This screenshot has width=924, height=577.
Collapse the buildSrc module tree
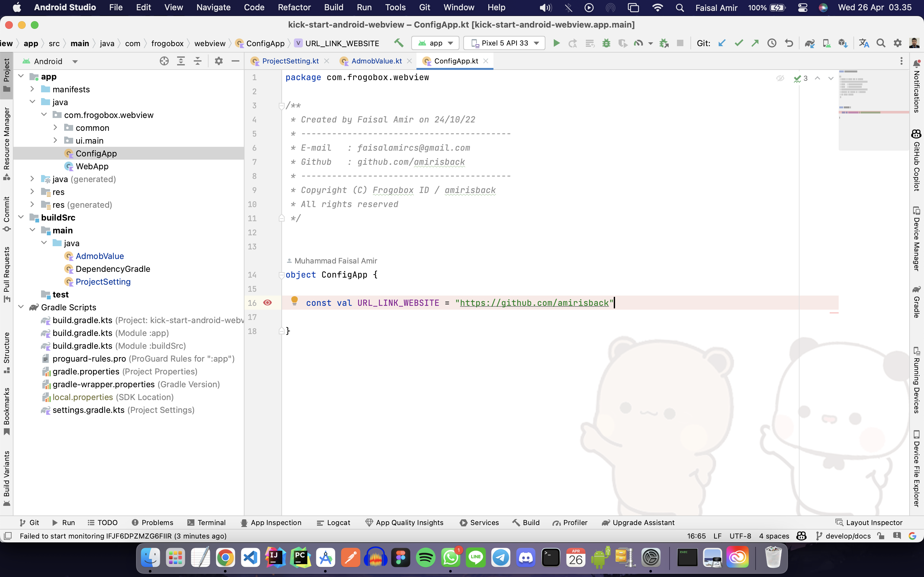pyautogui.click(x=21, y=218)
